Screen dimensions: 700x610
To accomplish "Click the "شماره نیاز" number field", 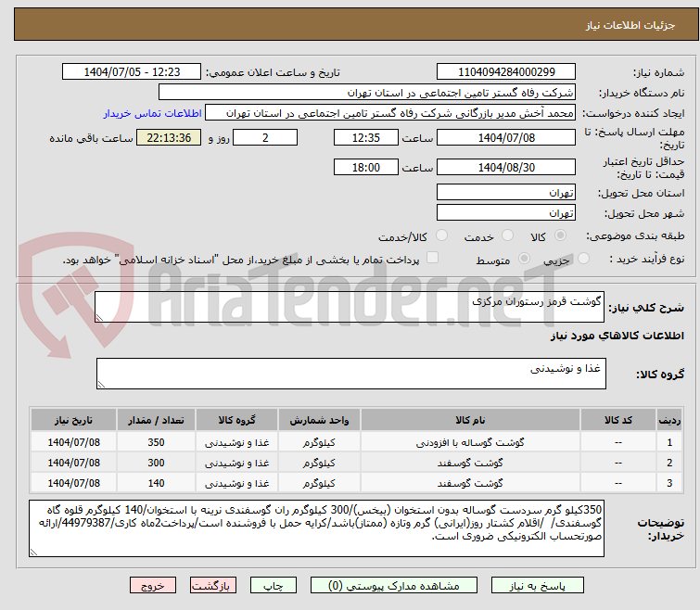I will click(x=505, y=71).
